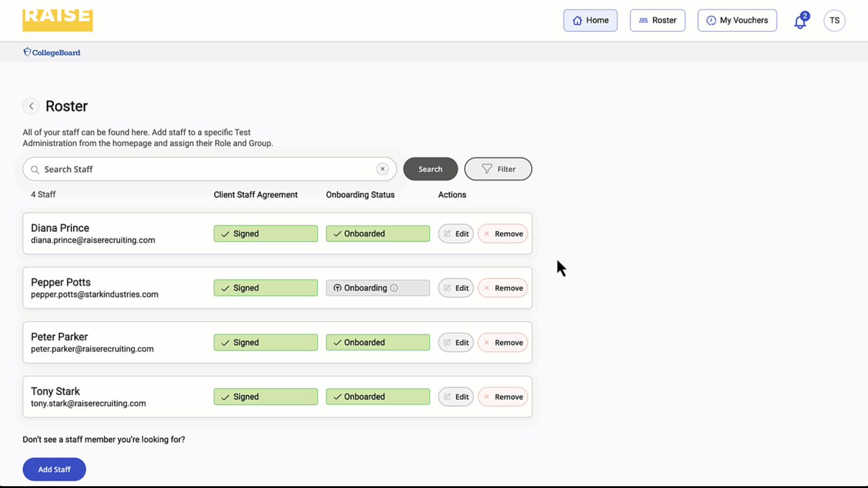
Task: Clear the search field with the X icon
Action: pos(382,169)
